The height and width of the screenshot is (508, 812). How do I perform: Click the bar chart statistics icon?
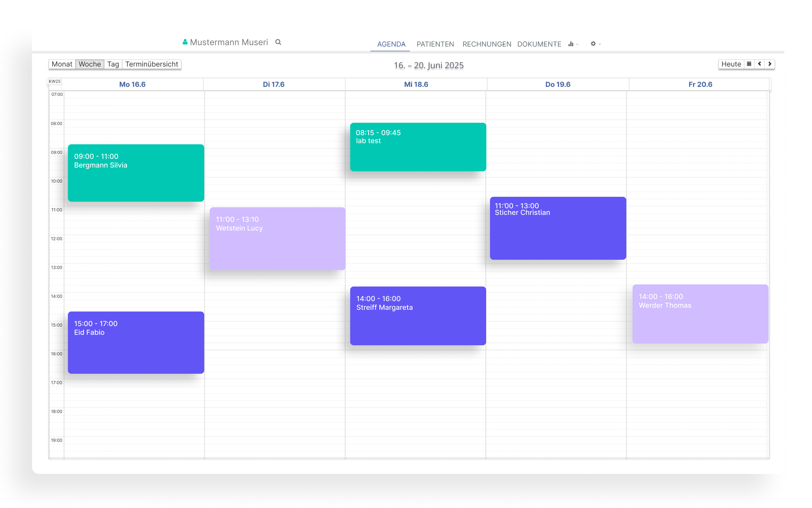pos(571,44)
